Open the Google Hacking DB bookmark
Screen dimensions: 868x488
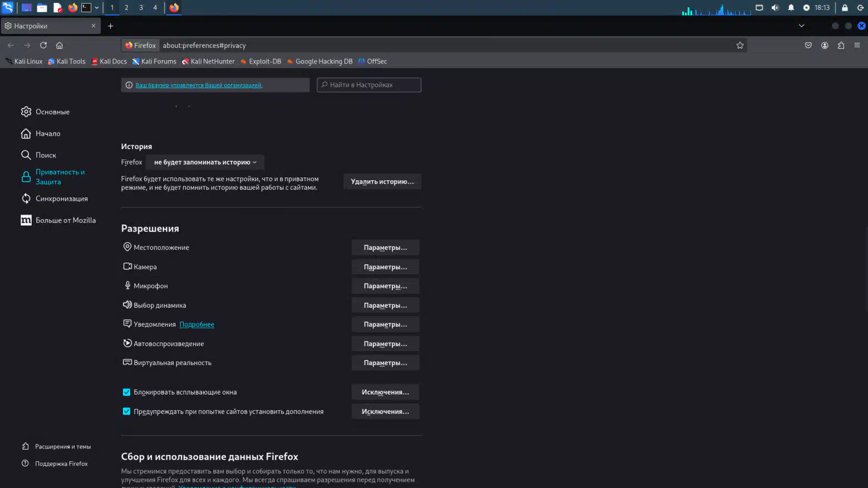coord(320,61)
